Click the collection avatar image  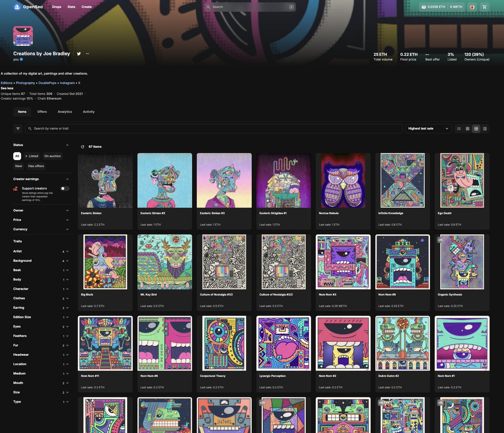[x=23, y=36]
